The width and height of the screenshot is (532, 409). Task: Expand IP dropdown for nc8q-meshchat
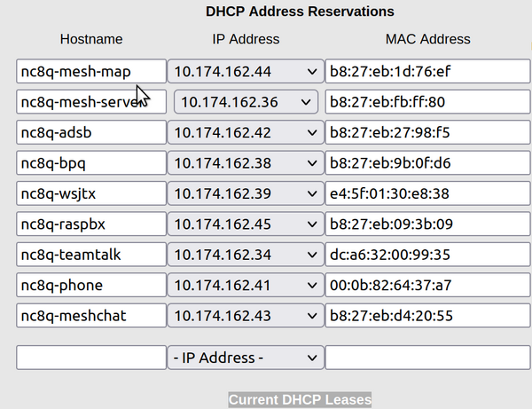coord(246,316)
